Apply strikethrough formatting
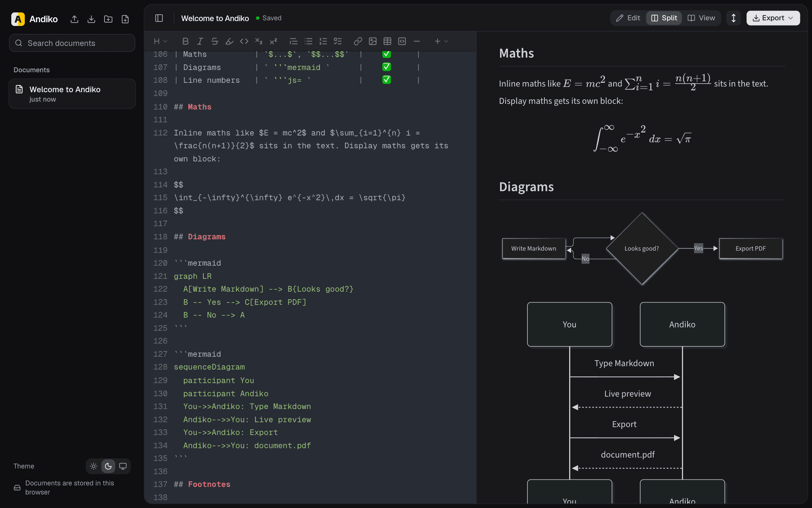The image size is (812, 508). pos(215,41)
